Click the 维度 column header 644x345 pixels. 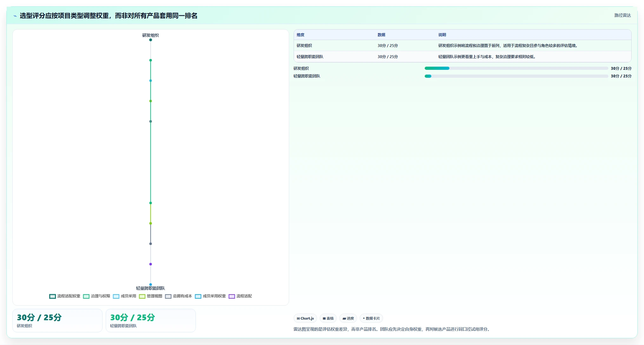[x=301, y=35]
